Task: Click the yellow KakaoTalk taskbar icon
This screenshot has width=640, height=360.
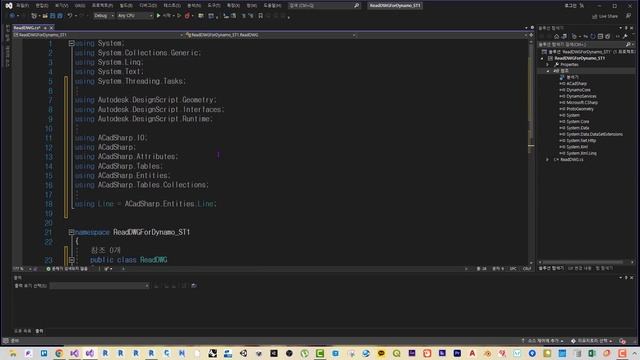Action: tap(381, 353)
